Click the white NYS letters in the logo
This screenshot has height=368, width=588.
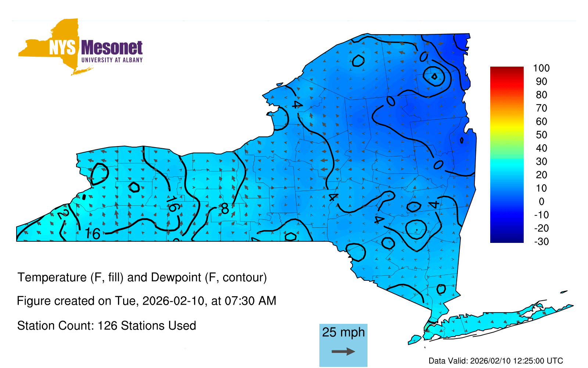click(62, 48)
